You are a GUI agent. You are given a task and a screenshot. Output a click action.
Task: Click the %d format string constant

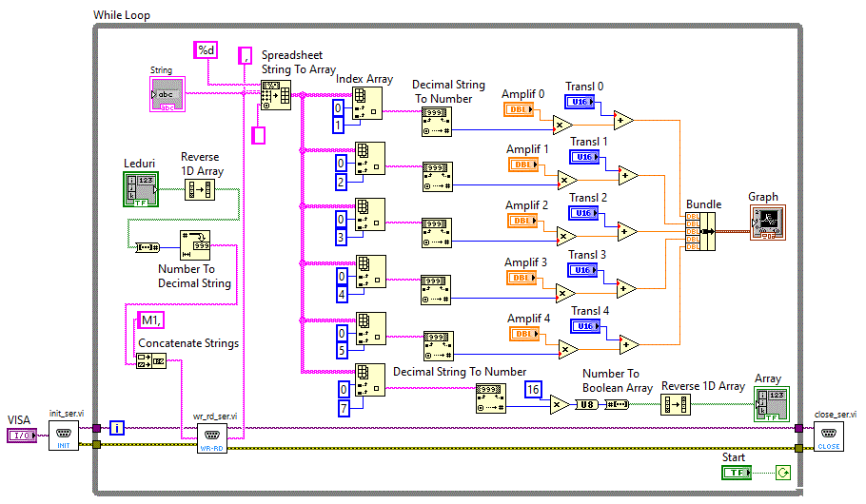point(207,50)
